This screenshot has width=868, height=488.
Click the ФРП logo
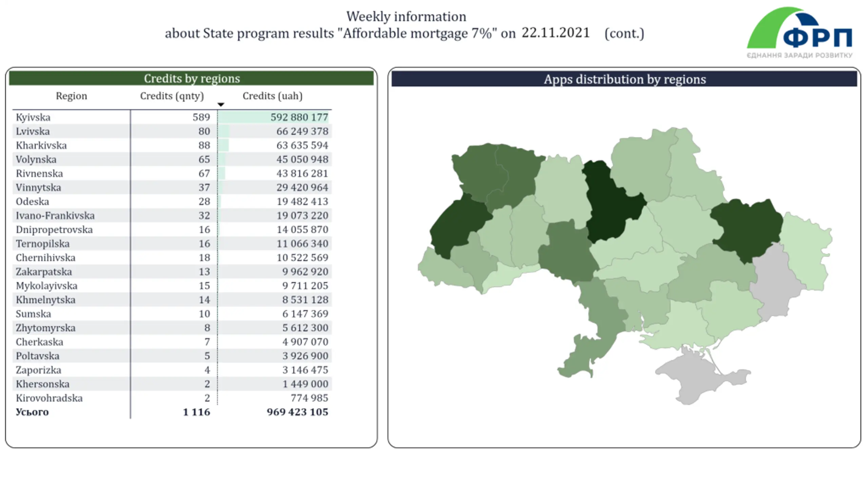coord(800,33)
